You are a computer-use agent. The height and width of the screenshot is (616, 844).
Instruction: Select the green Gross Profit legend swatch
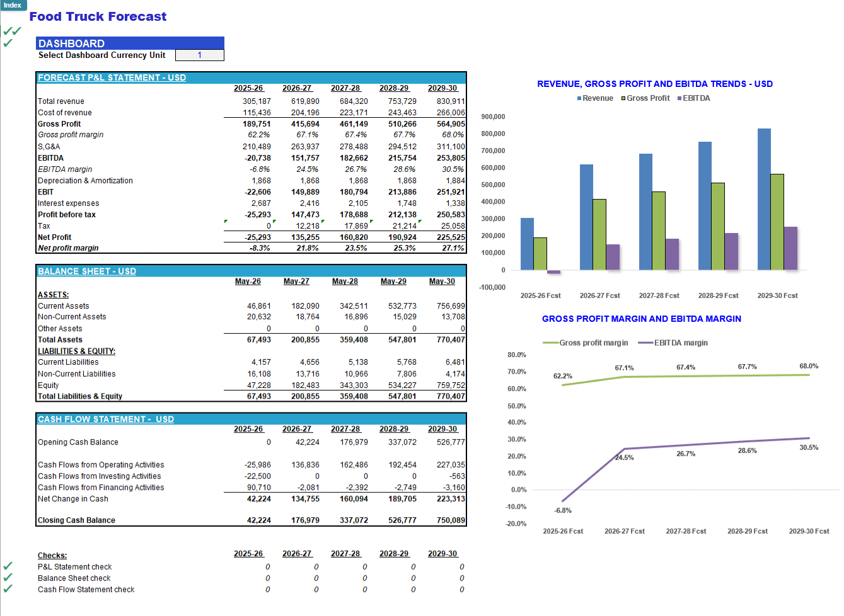623,98
